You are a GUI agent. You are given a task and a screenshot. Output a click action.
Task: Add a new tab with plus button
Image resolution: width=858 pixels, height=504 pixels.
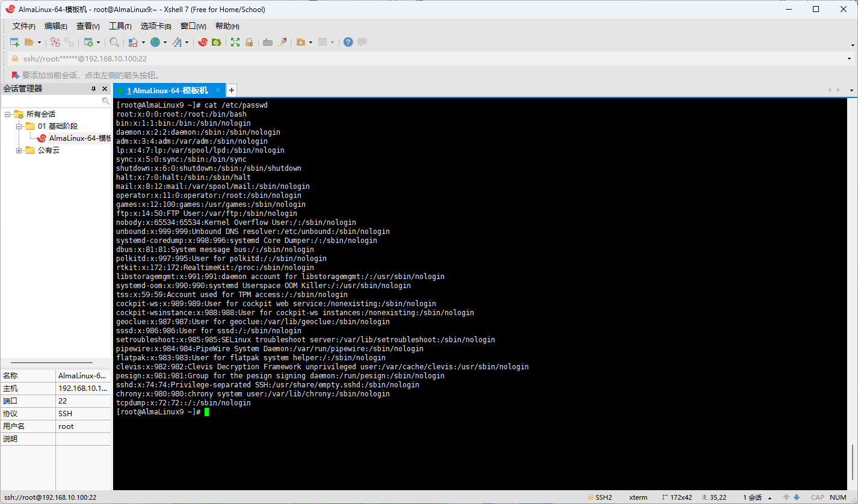[232, 90]
